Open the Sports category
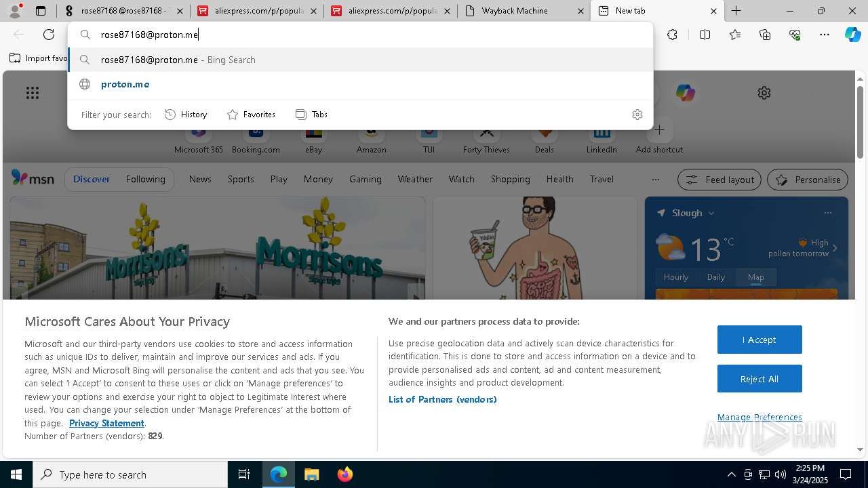This screenshot has width=868, height=488. click(241, 179)
